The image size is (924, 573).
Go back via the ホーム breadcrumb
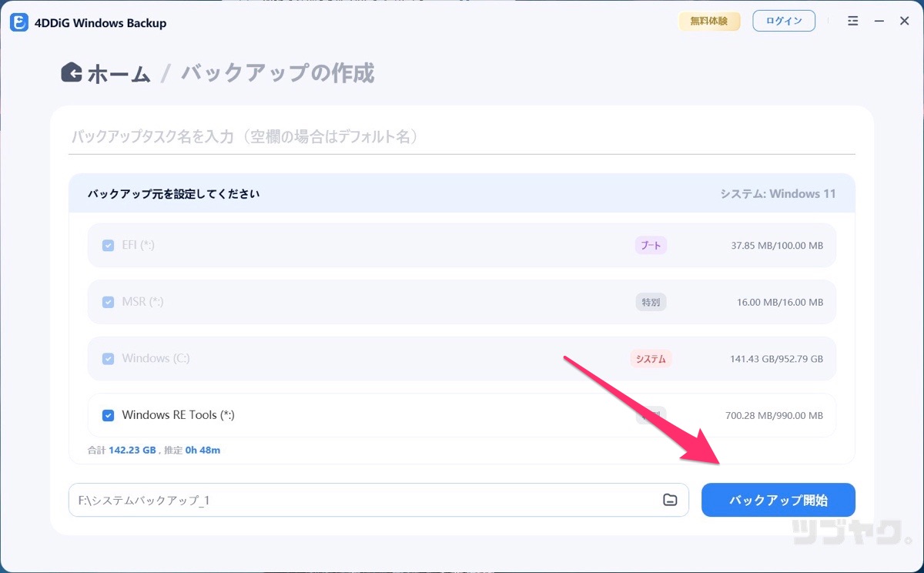coord(119,72)
